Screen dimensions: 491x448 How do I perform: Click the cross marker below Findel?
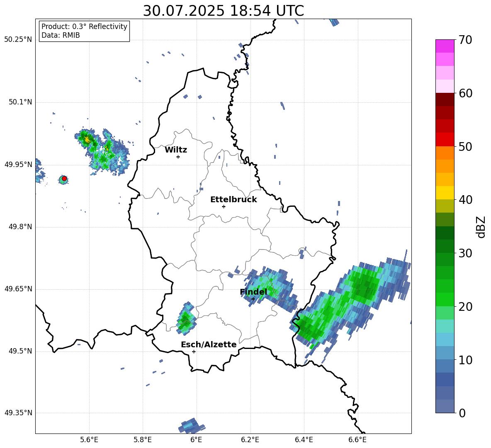point(253,299)
